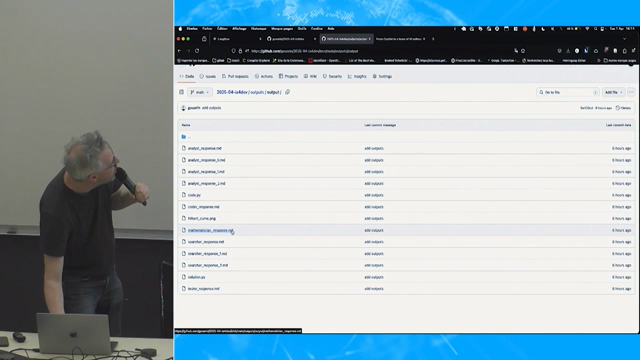Screen dimensions: 640x360
Task: Bookmark page with the star icon
Action: click(x=523, y=51)
